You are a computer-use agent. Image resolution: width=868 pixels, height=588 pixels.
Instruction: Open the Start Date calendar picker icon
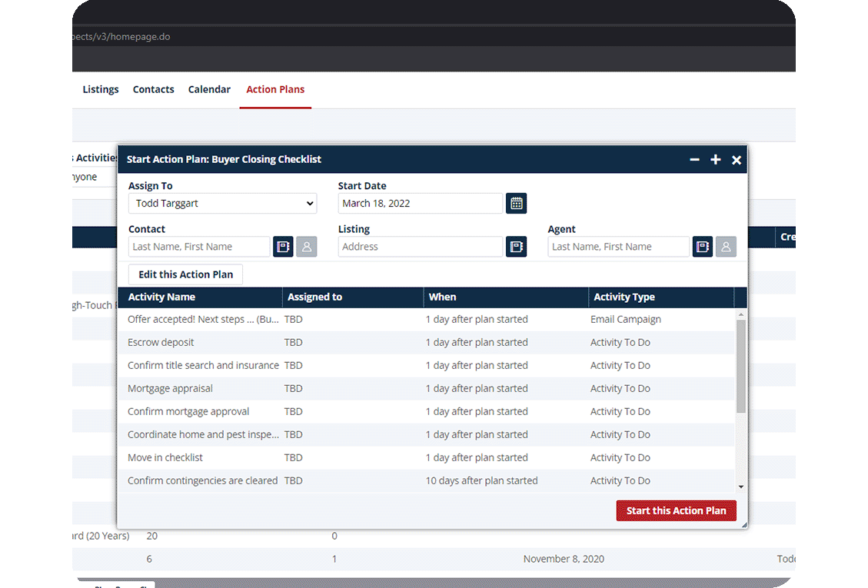tap(516, 203)
